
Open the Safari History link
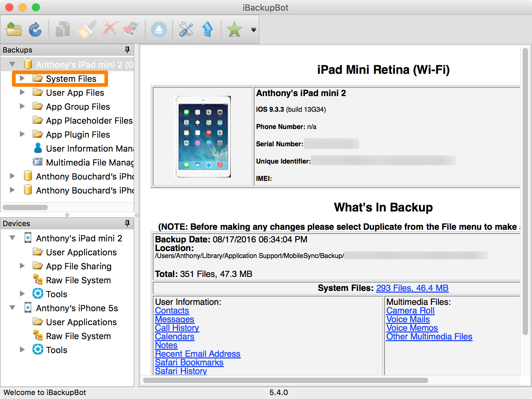[x=181, y=371]
